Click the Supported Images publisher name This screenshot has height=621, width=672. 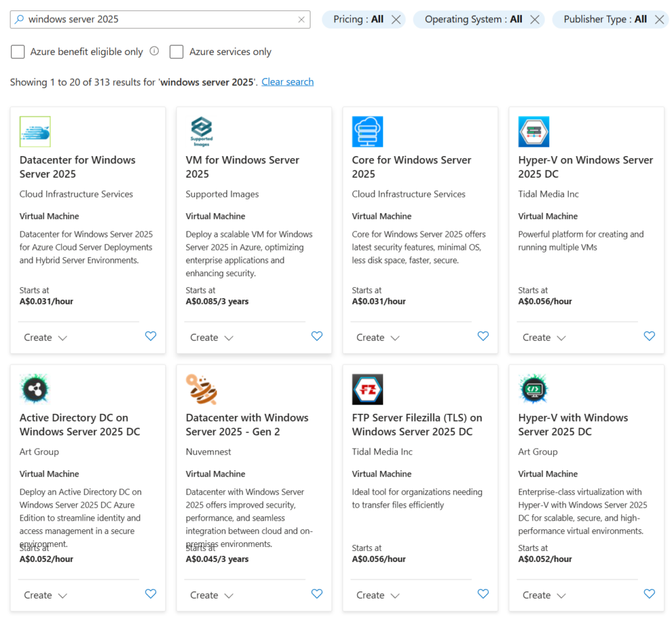pyautogui.click(x=222, y=195)
